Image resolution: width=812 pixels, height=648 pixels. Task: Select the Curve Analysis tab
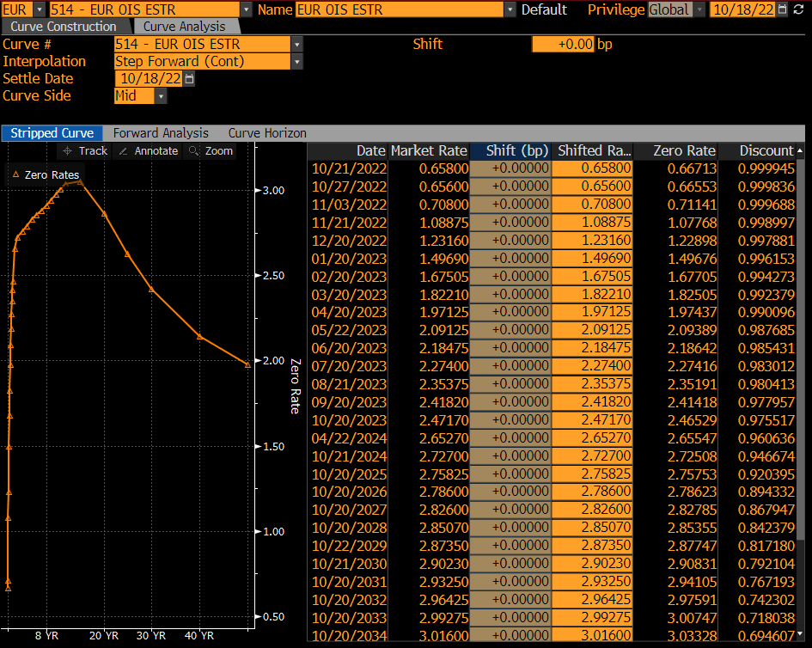pos(186,26)
